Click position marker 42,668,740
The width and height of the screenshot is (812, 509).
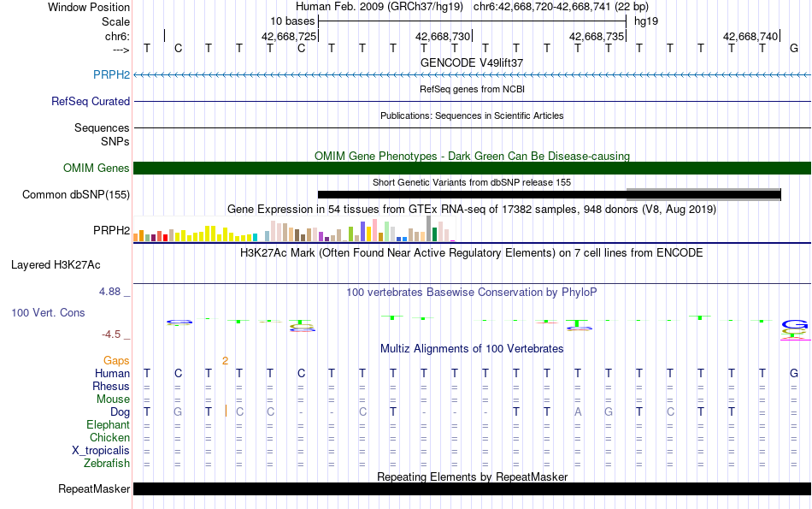[x=750, y=36]
